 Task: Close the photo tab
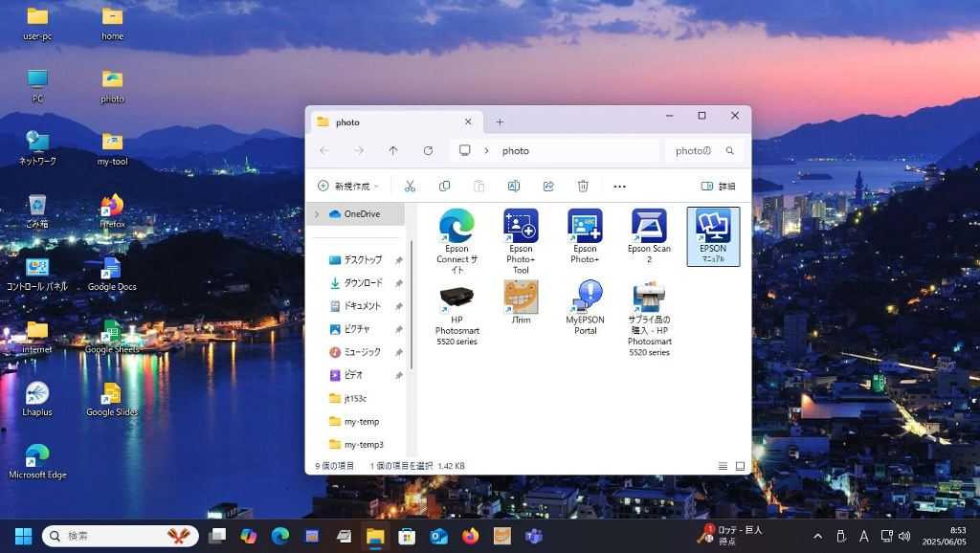click(x=468, y=122)
